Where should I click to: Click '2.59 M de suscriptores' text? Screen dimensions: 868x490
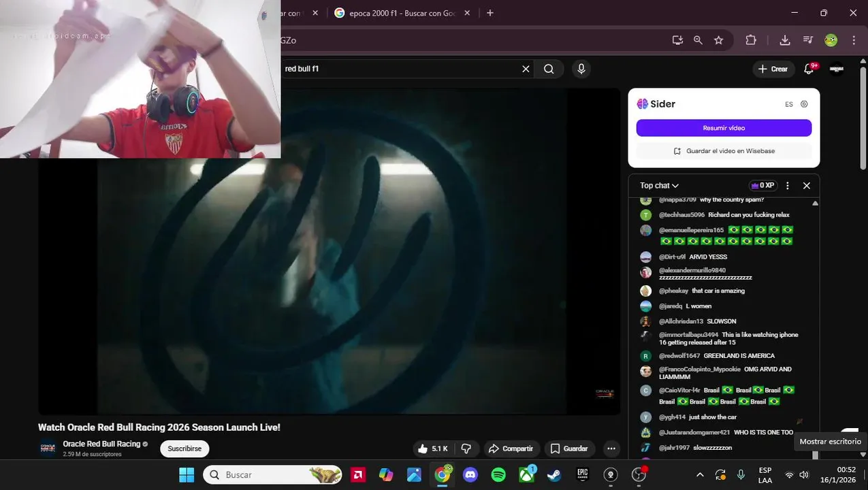coord(92,454)
